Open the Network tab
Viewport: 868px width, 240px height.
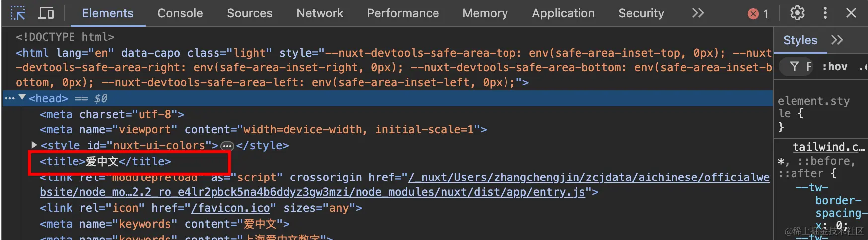tap(320, 13)
